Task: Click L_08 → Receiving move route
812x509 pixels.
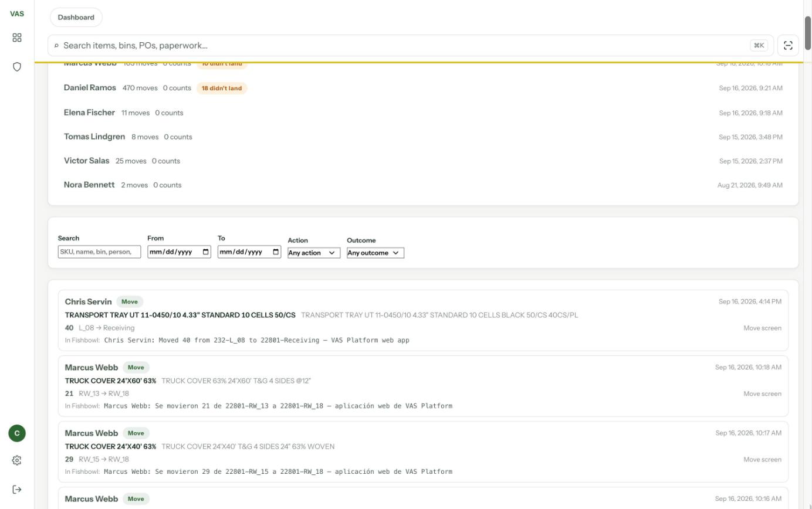Action: coord(107,328)
